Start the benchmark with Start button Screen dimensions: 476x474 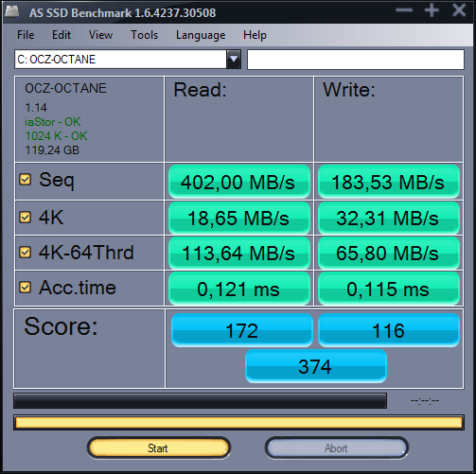point(159,448)
